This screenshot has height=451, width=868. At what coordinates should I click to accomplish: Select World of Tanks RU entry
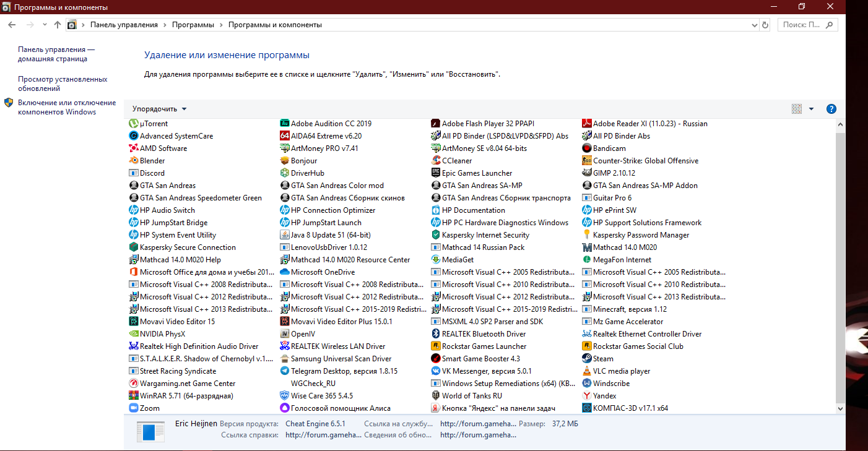pyautogui.click(x=466, y=396)
